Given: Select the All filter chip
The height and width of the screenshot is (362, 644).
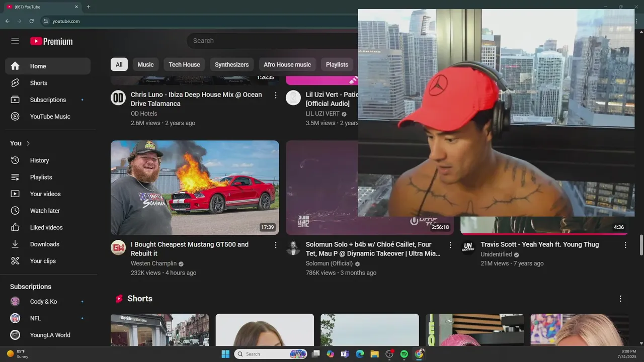Looking at the screenshot, I should coord(119,64).
